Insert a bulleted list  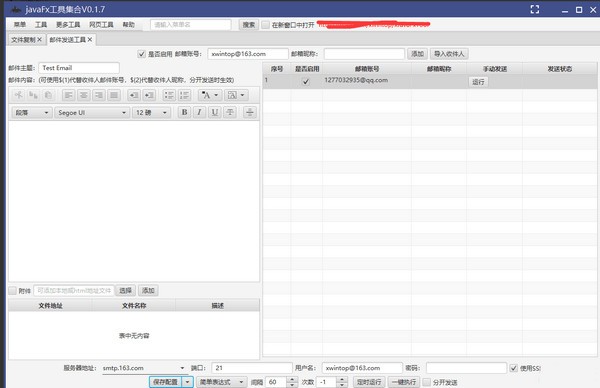point(170,95)
